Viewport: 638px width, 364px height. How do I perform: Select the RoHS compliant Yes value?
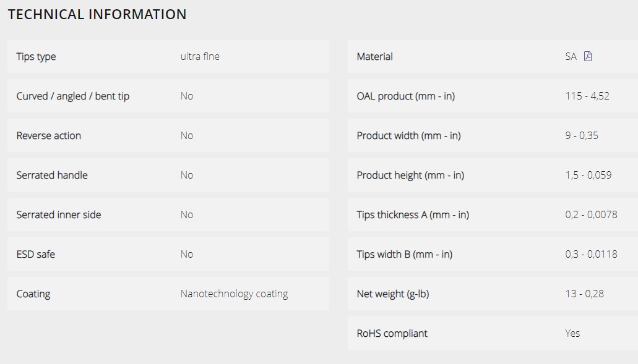(x=572, y=334)
